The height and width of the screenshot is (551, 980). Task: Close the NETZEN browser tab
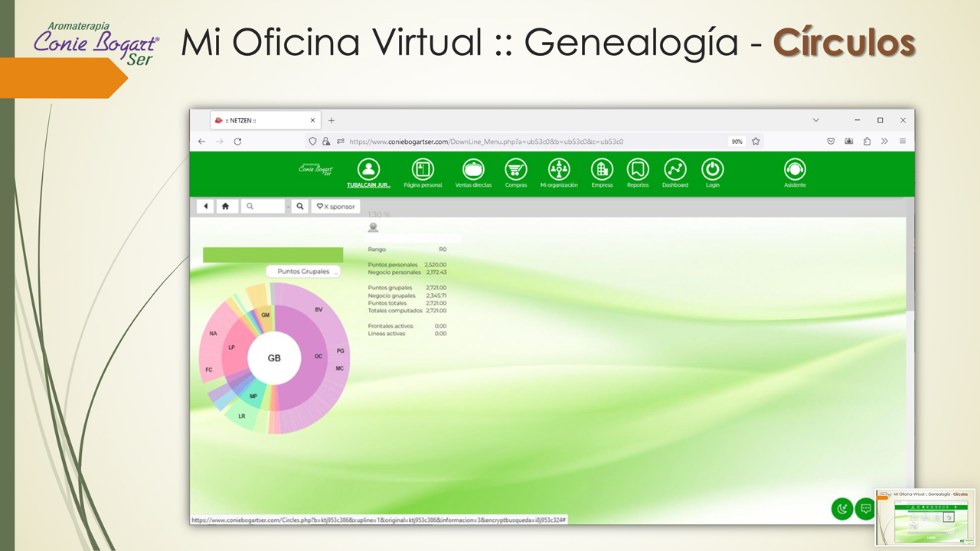[312, 120]
